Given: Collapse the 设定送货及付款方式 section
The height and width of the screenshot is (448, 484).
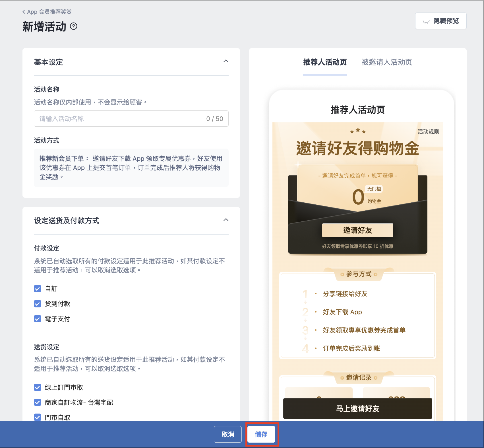Looking at the screenshot, I should [226, 220].
